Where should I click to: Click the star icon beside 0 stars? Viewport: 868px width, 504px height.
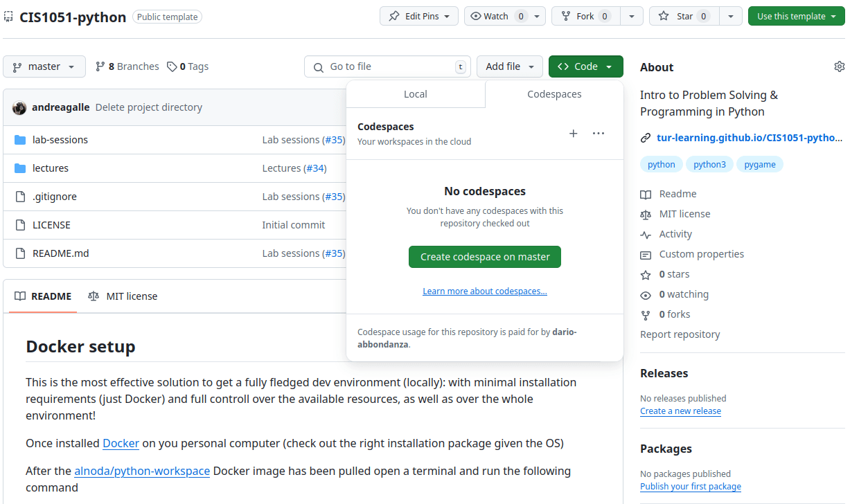click(x=646, y=275)
